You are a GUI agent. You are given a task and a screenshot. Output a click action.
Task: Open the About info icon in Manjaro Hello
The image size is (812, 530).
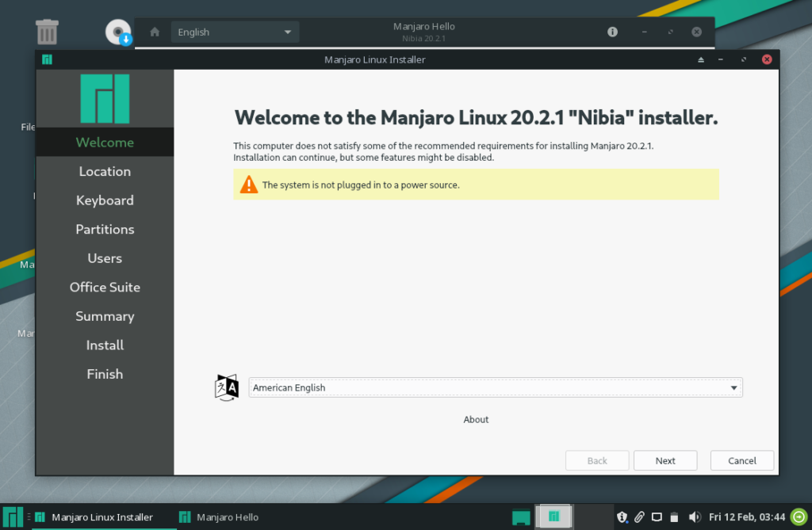pos(612,32)
